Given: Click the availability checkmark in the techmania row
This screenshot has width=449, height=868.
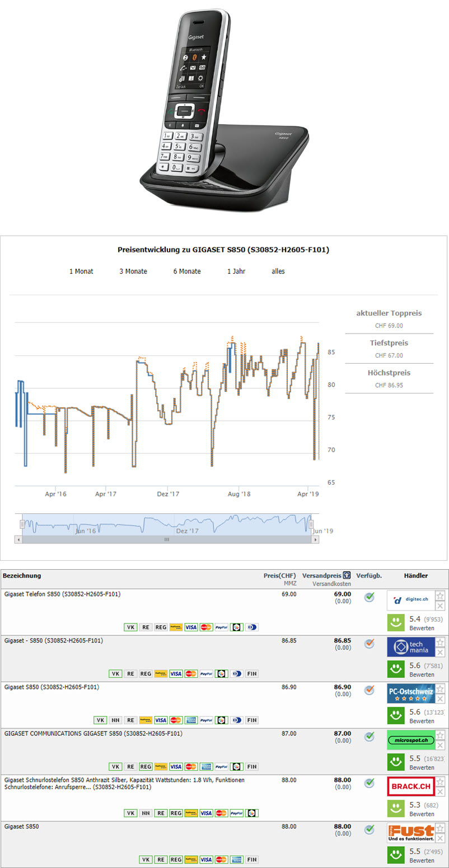Looking at the screenshot, I should click(369, 644).
